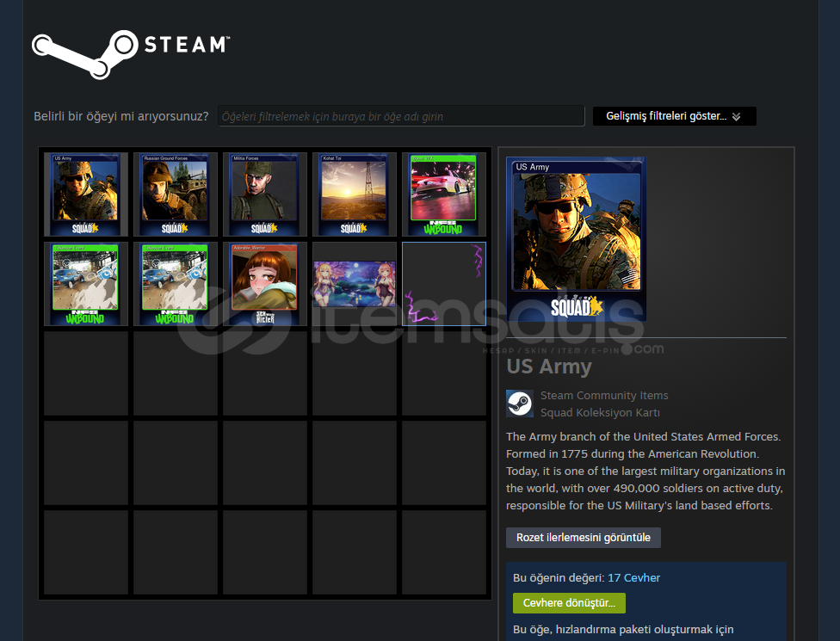Focus the item name filter input field
The image size is (840, 641).
coord(401,116)
